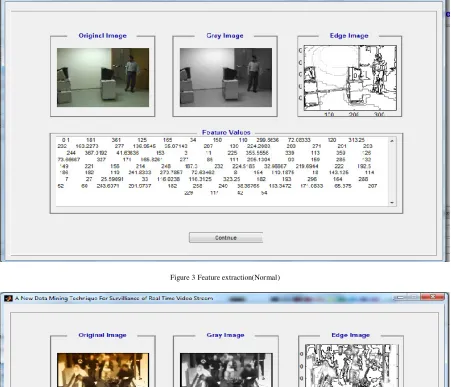
Task: Select the upper Edge Image plot
Action: coord(350,78)
